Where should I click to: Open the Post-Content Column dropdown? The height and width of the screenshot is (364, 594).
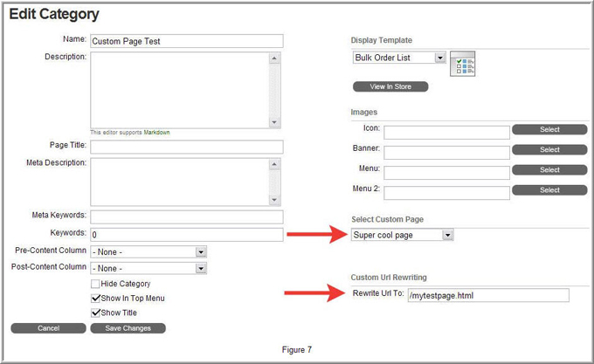pos(201,268)
